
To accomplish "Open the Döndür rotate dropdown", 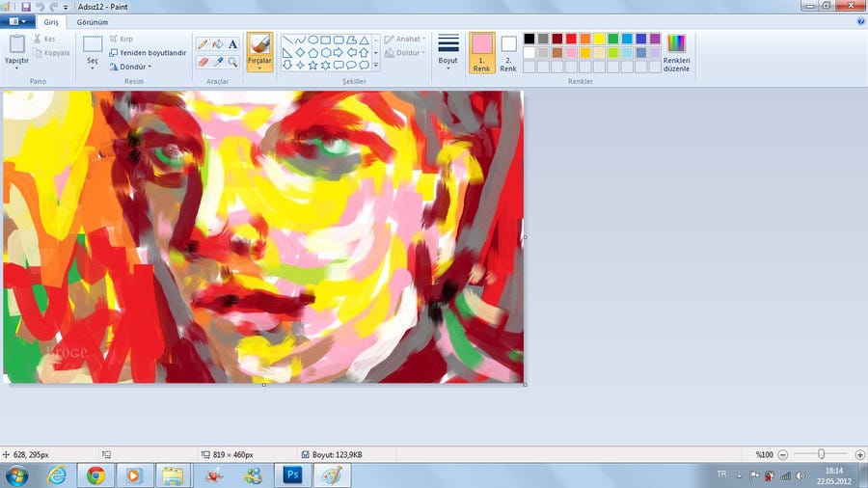I will 130,67.
